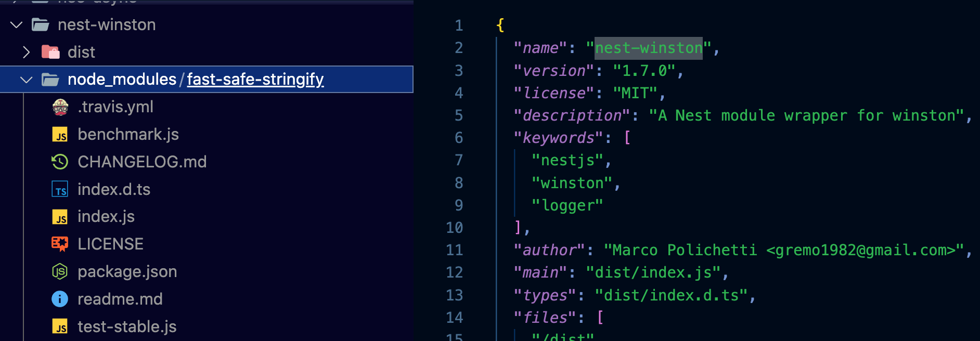Click the node_modules folder icon
The width and height of the screenshot is (980, 341).
point(50,80)
